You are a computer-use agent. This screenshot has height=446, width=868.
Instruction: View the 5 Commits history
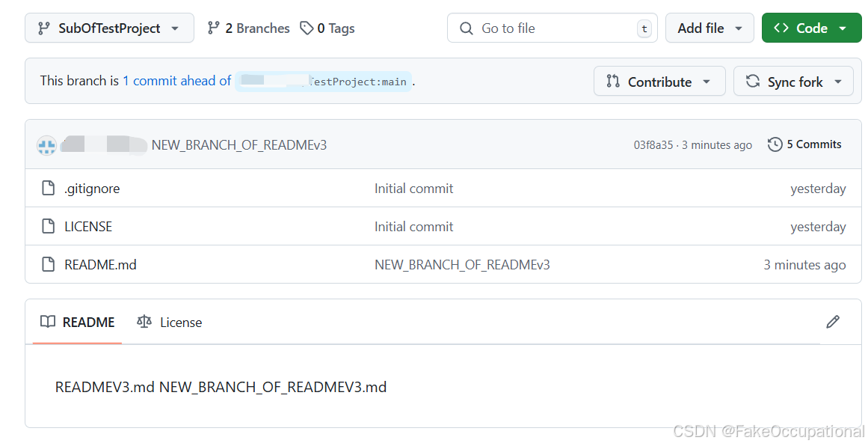click(x=805, y=144)
